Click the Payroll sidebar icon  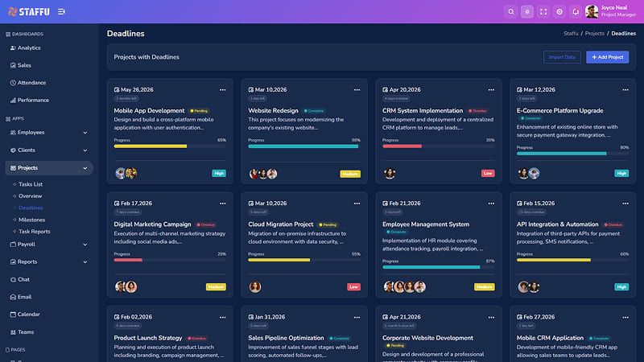pyautogui.click(x=13, y=245)
